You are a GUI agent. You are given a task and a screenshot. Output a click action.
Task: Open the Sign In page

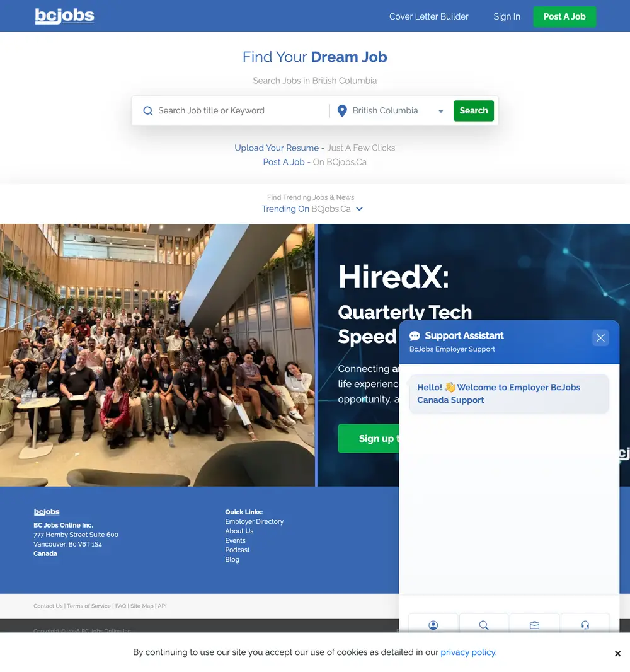(x=507, y=16)
